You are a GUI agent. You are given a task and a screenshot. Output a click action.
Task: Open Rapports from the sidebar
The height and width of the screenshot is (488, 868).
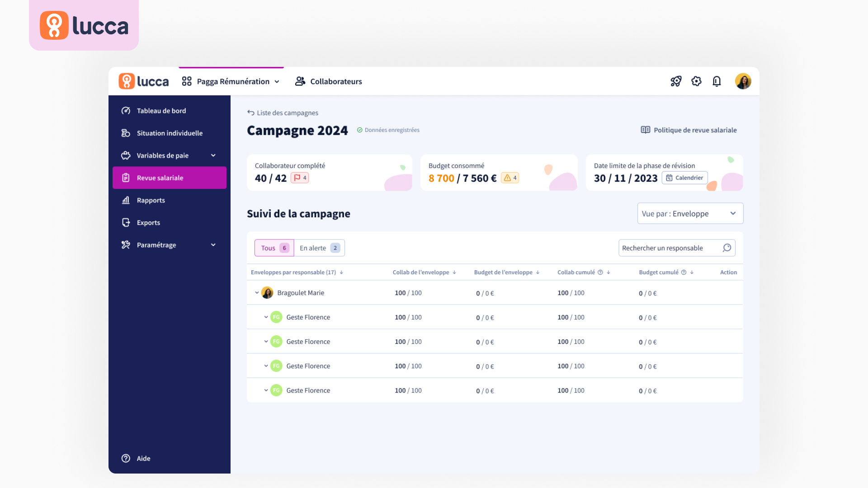click(151, 200)
